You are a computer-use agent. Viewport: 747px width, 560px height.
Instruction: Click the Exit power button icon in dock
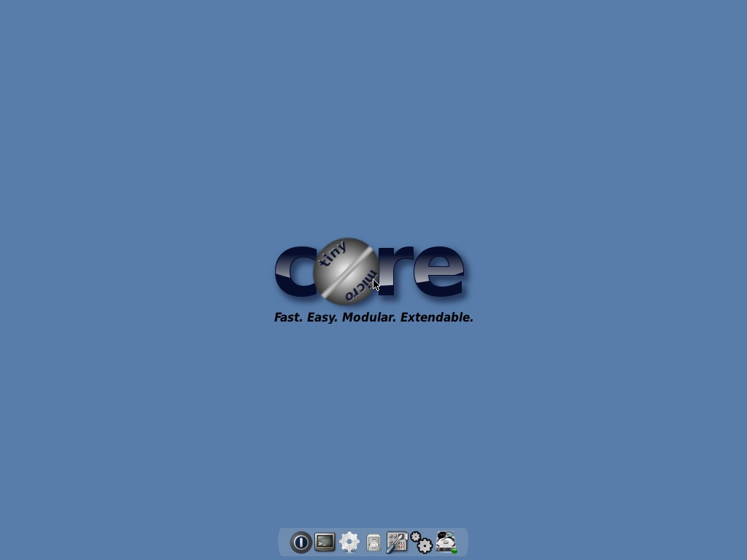301,542
